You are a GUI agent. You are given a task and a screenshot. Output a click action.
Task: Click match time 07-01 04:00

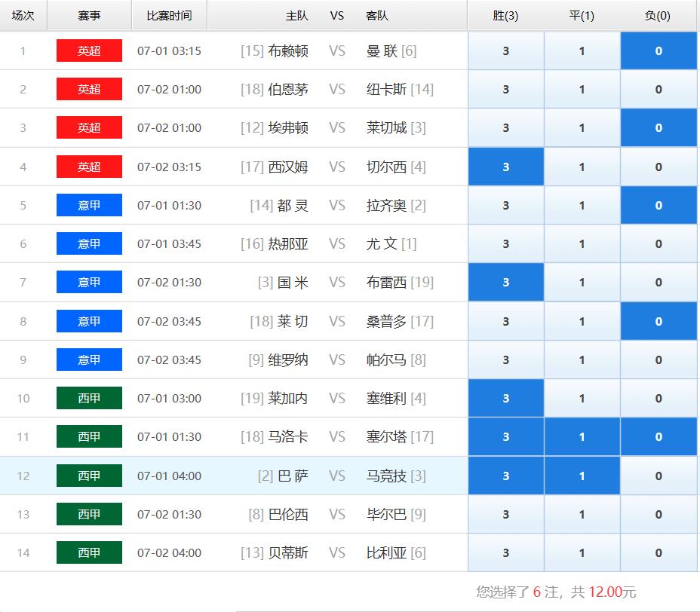tap(169, 476)
